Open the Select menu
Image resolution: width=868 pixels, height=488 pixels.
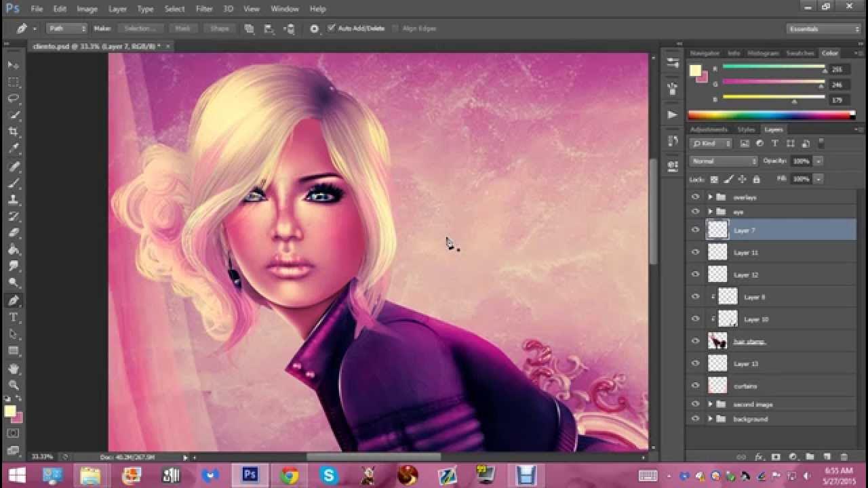174,9
